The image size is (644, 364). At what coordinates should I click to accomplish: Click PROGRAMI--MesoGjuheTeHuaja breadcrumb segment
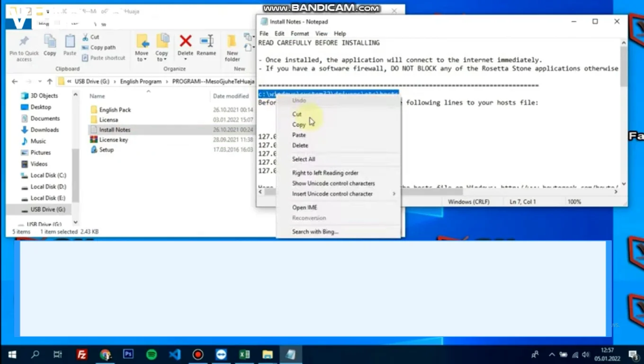(x=213, y=82)
